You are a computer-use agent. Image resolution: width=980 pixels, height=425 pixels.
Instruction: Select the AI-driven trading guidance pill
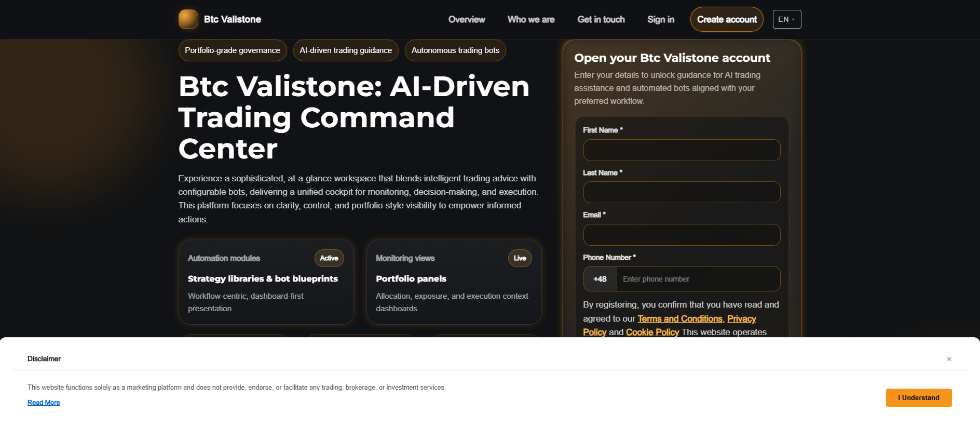click(346, 50)
